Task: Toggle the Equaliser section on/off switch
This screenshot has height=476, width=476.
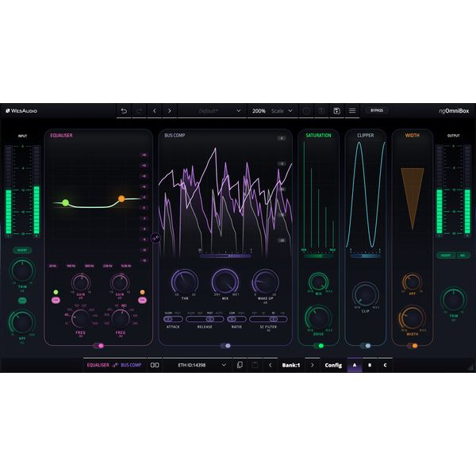Action: 98,346
